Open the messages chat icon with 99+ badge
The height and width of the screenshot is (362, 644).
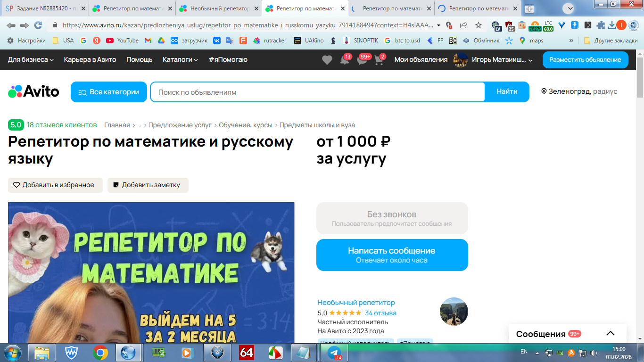click(363, 60)
